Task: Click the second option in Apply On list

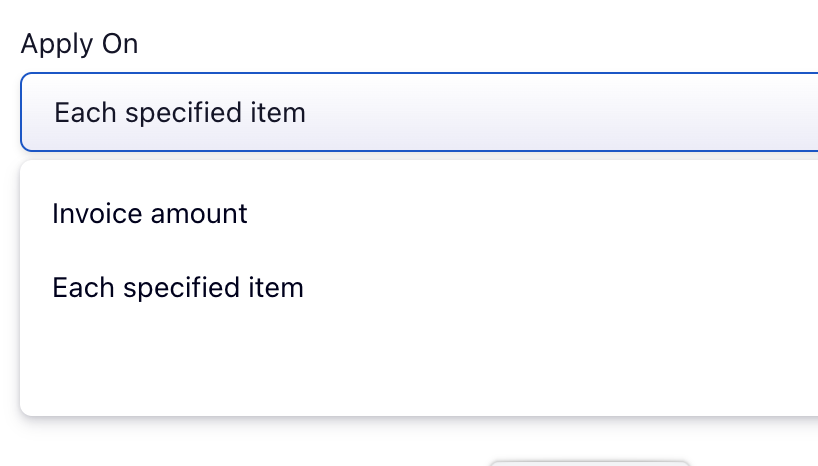Action: (x=178, y=289)
